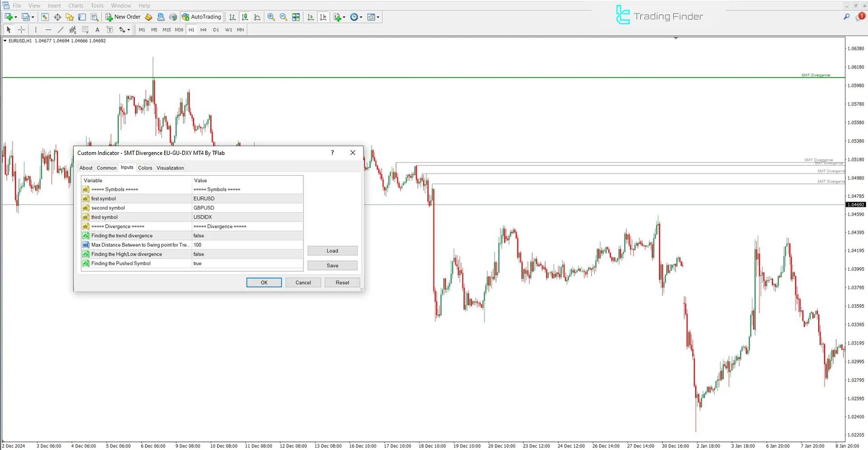Select the vertical line tool
This screenshot has width=868, height=450.
tap(36, 30)
